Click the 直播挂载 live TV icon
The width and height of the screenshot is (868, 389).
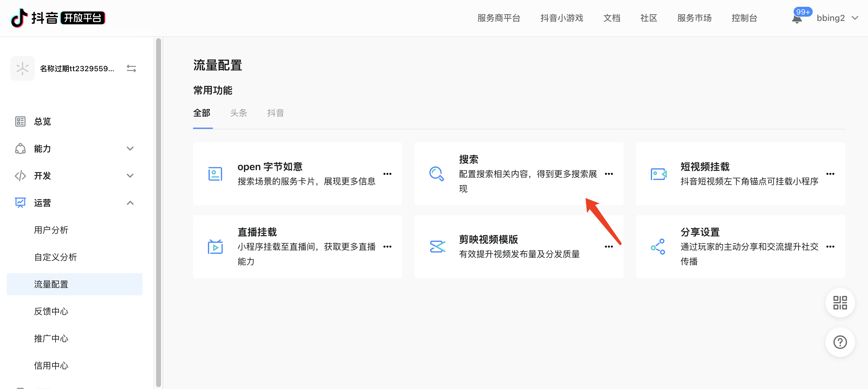215,247
